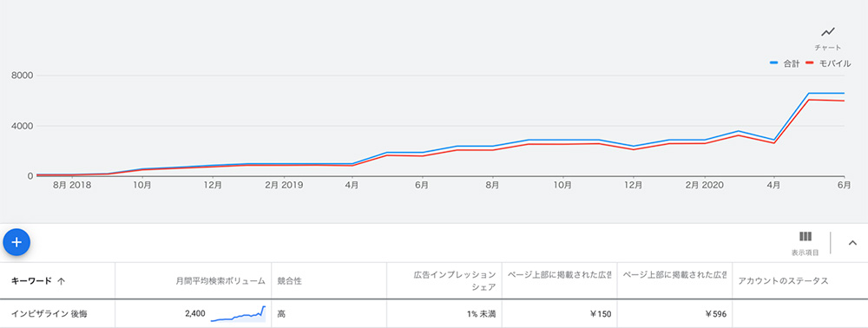Click the 広告インプレッション シェア column header
The height and width of the screenshot is (328, 868).
coord(455,281)
